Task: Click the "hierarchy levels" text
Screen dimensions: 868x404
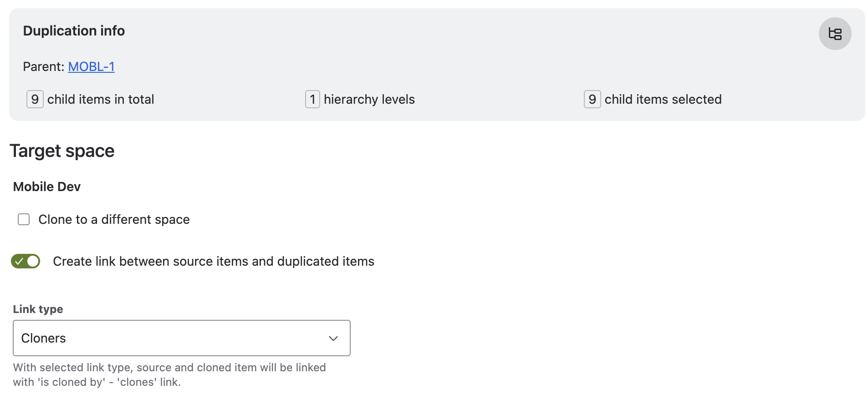Action: click(x=369, y=99)
